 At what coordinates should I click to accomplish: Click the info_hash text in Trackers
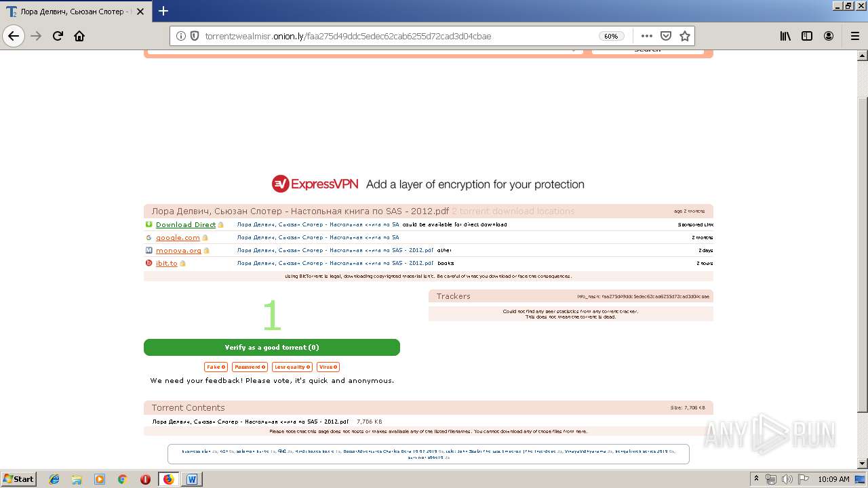[x=643, y=297]
